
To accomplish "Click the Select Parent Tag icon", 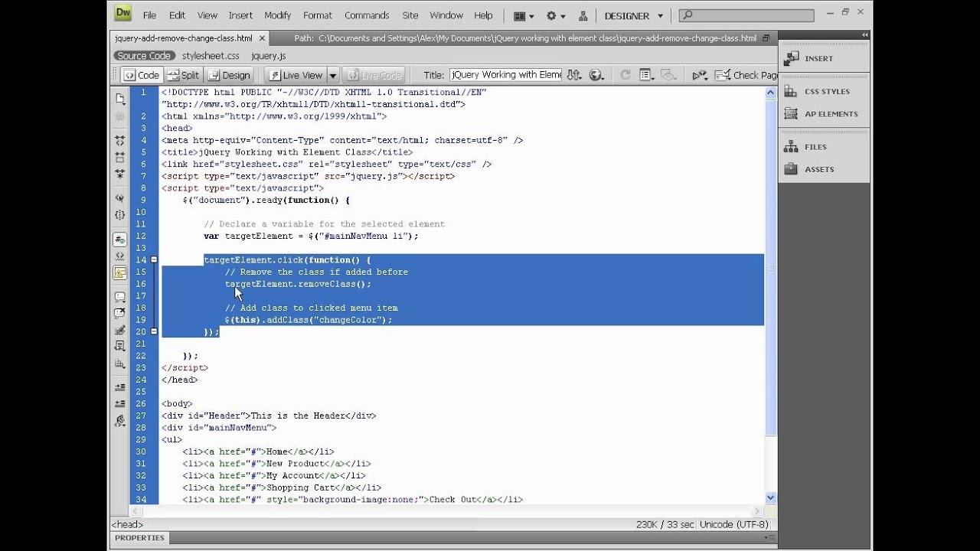I will (120, 198).
